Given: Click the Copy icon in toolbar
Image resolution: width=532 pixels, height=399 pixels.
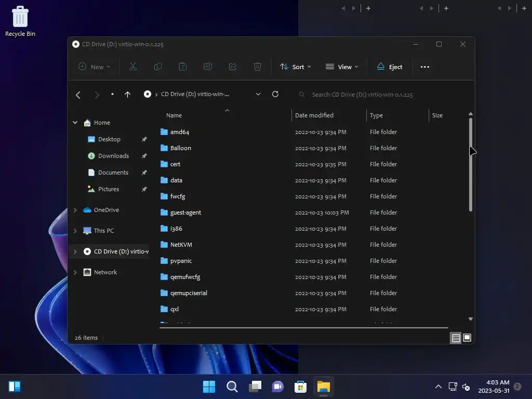Looking at the screenshot, I should [158, 67].
